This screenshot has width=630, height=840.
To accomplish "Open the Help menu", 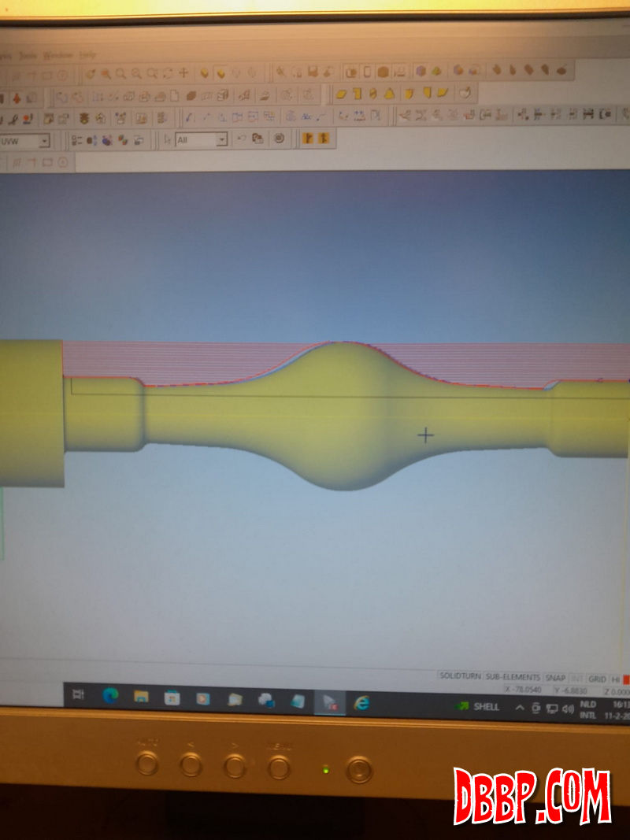I will [x=87, y=55].
